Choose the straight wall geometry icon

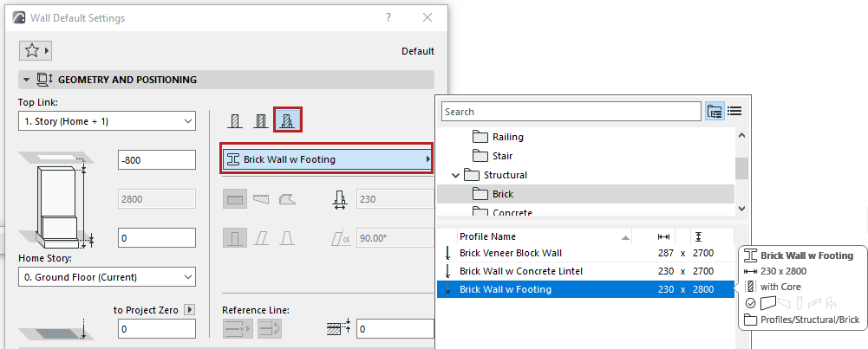tap(235, 199)
